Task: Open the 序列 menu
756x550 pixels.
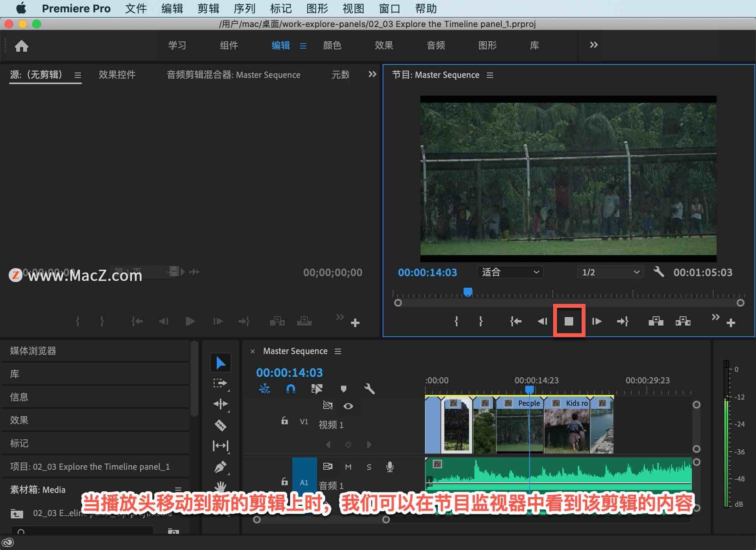Action: (x=244, y=8)
